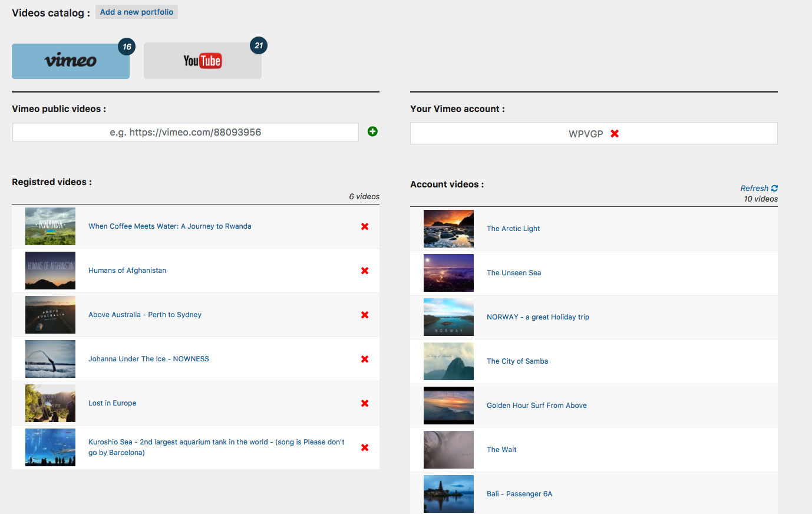The height and width of the screenshot is (514, 812).
Task: Remove "Above Australia - Perth to Sydney" video
Action: pyautogui.click(x=365, y=314)
